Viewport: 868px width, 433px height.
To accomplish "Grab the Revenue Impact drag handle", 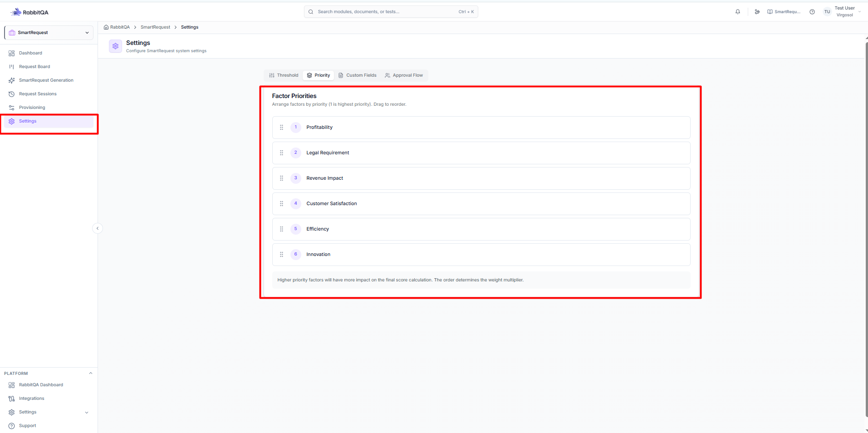I will click(281, 178).
